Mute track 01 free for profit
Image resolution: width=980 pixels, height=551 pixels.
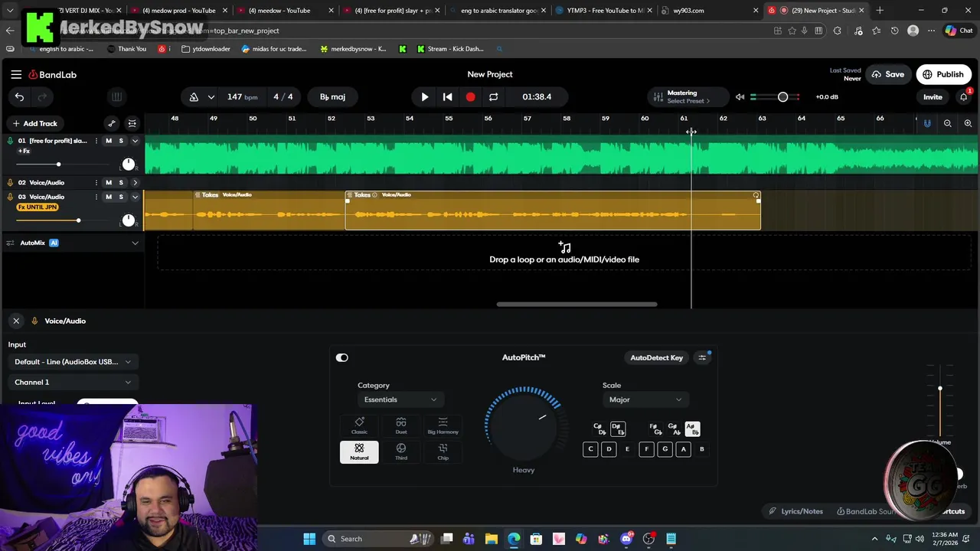point(109,141)
